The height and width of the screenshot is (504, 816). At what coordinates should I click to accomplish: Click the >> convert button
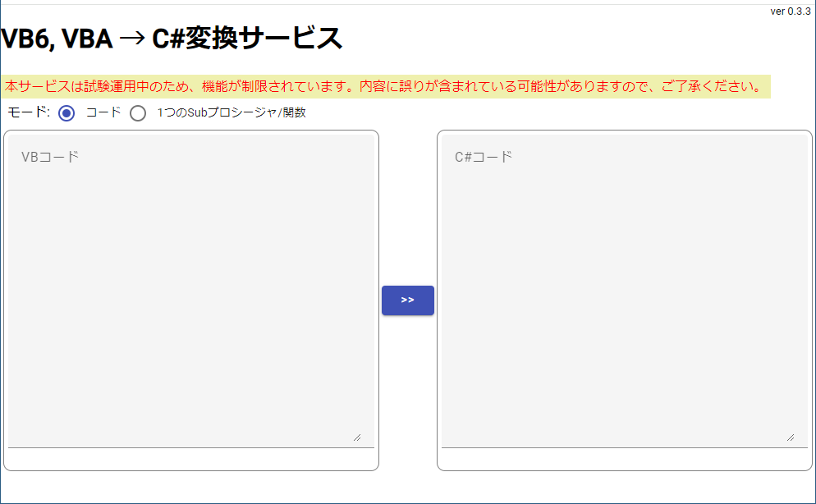pyautogui.click(x=407, y=300)
